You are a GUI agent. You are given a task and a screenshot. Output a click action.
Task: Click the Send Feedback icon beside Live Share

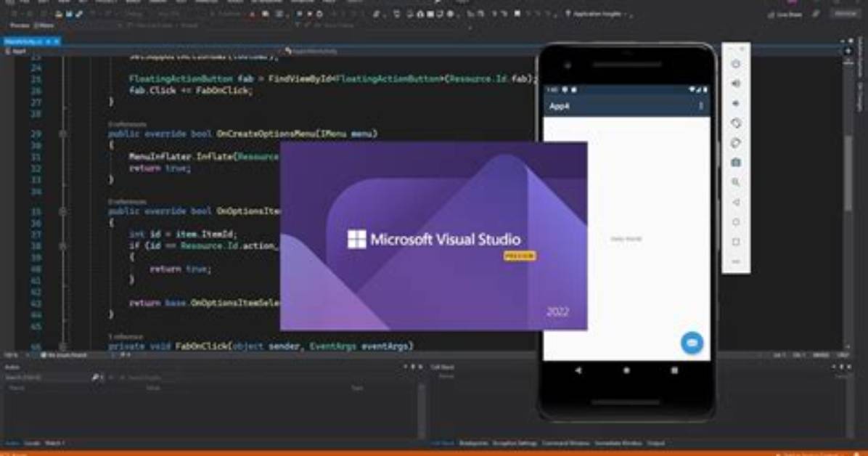816,15
